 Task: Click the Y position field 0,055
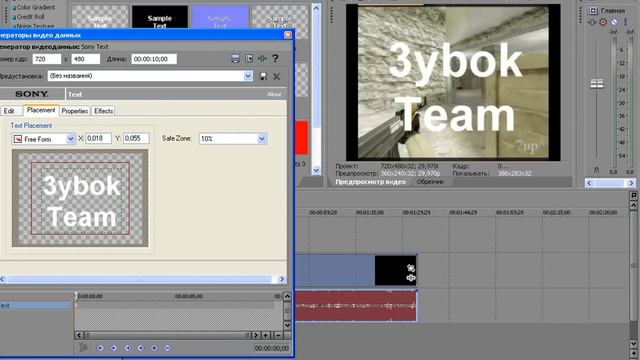tap(136, 138)
